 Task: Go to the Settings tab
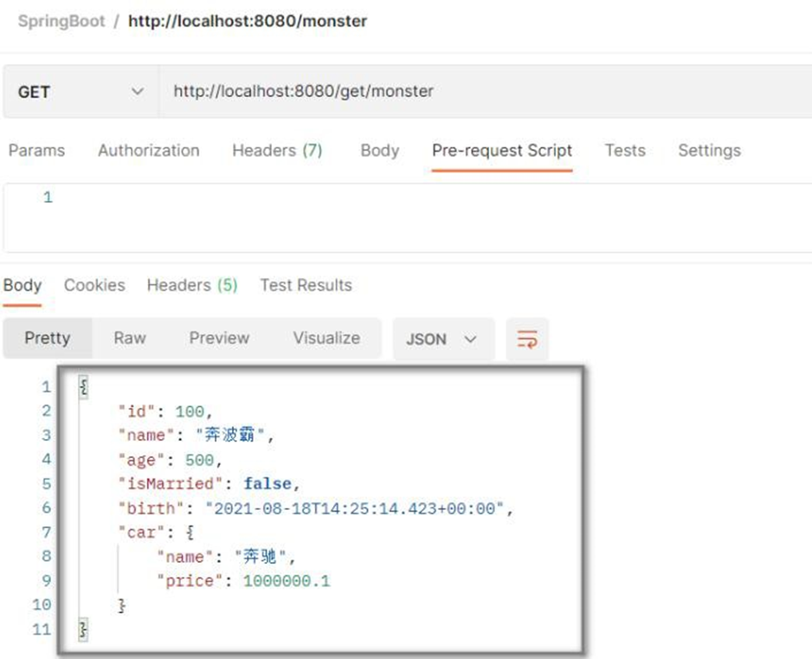[x=709, y=151]
